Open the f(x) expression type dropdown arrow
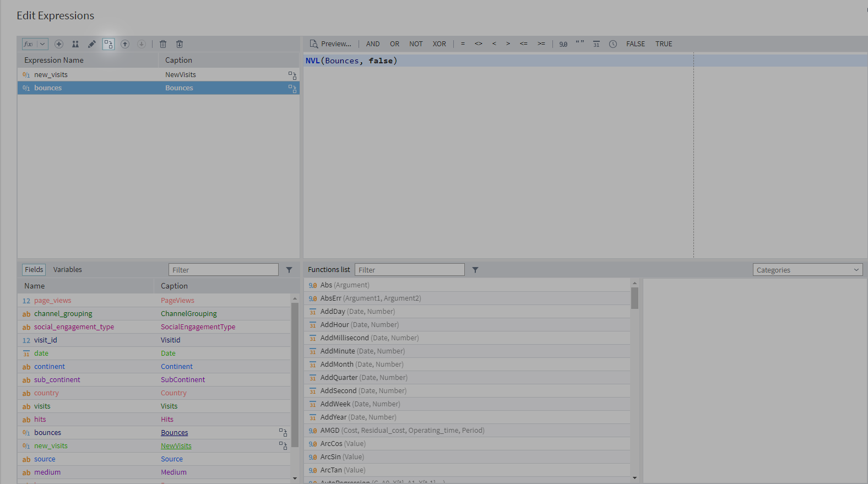The width and height of the screenshot is (868, 484). point(42,44)
